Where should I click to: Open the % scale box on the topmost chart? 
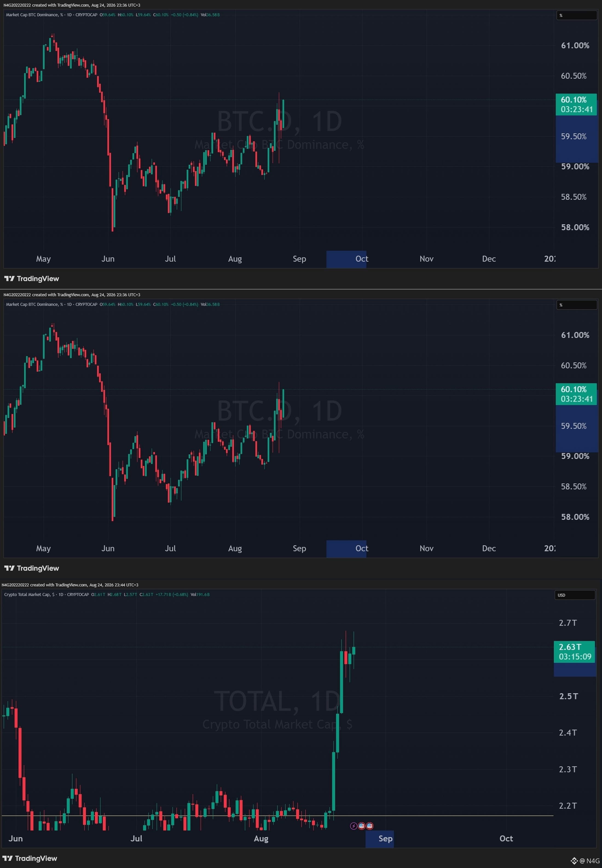tap(577, 16)
